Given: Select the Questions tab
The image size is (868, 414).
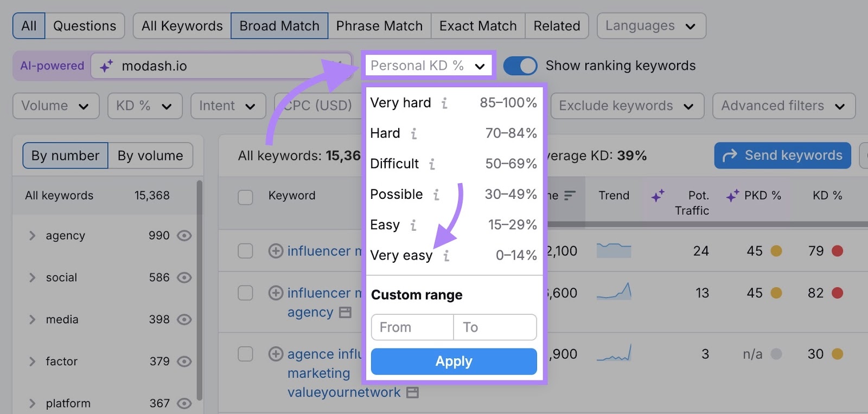Looking at the screenshot, I should coord(85,26).
